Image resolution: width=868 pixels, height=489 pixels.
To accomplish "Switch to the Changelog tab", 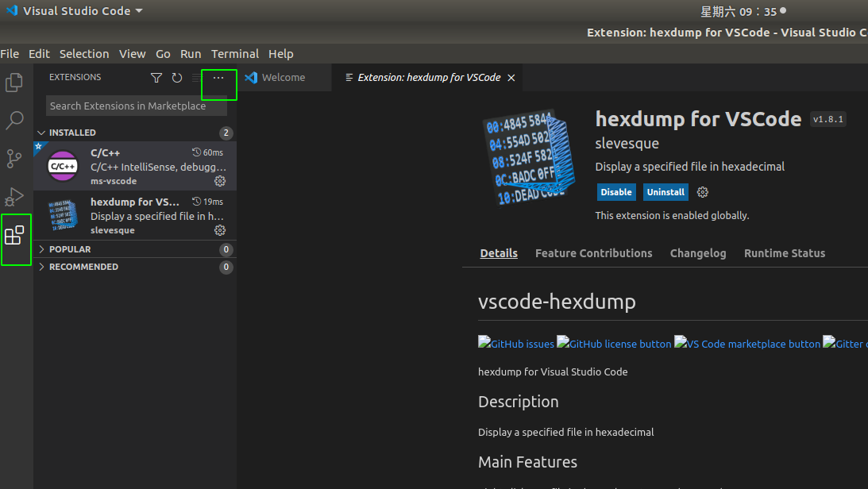I will coord(698,253).
